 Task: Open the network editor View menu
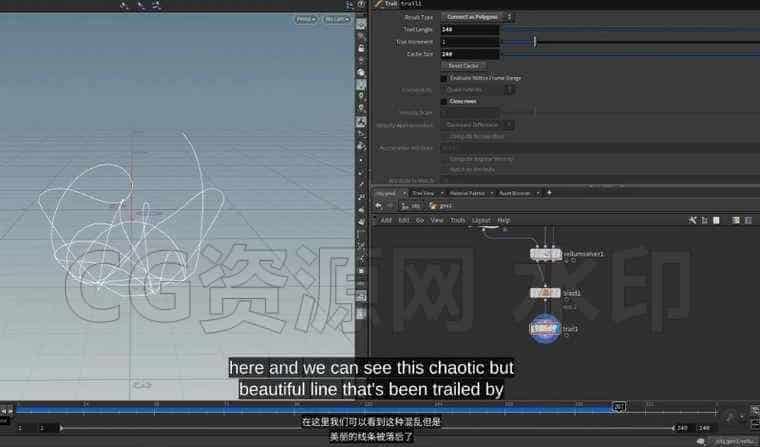click(437, 220)
